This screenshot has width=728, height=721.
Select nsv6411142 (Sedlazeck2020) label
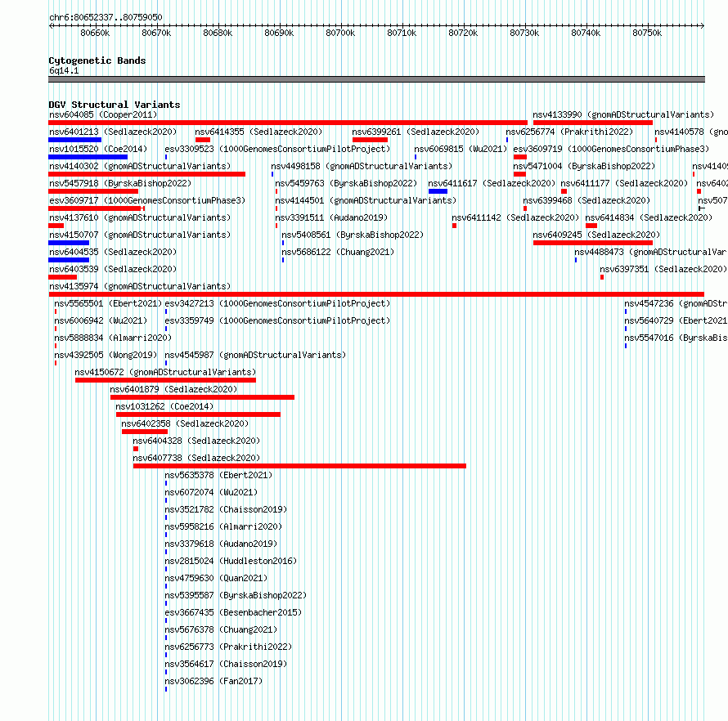pos(515,217)
